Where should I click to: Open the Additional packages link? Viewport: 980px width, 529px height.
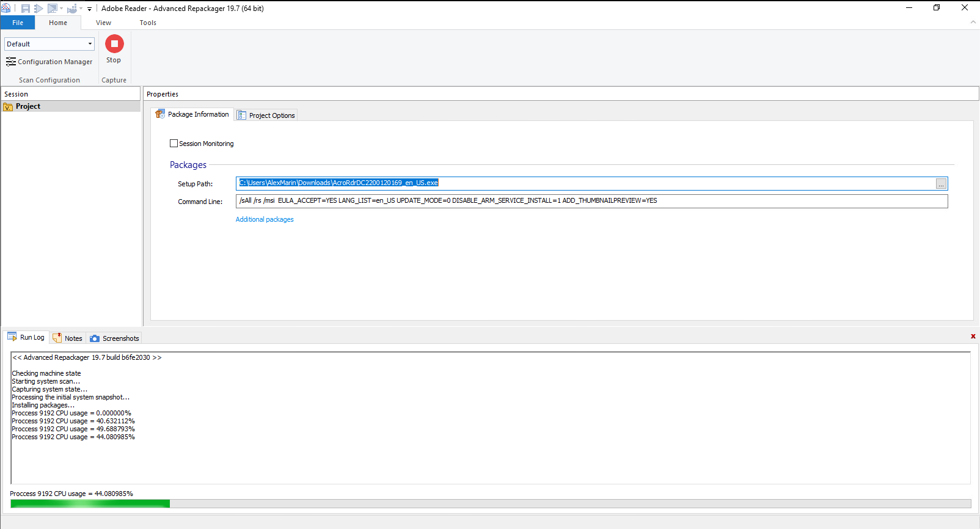click(x=265, y=219)
